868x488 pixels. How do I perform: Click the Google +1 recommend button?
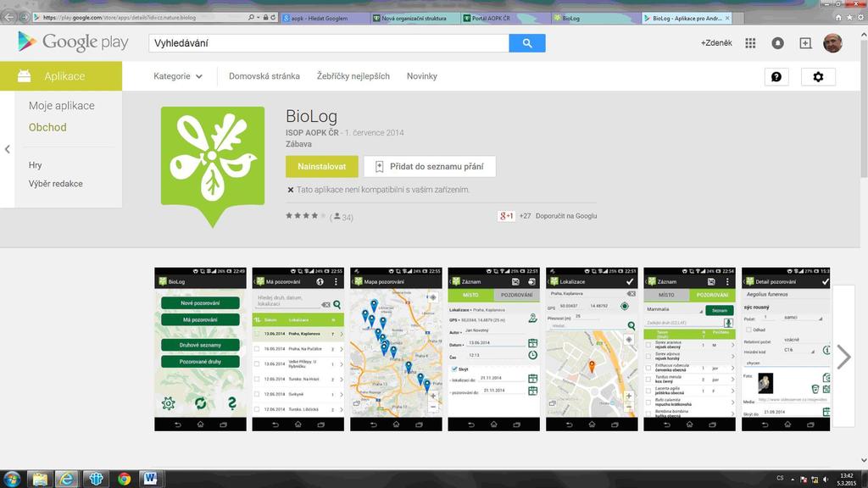(506, 216)
